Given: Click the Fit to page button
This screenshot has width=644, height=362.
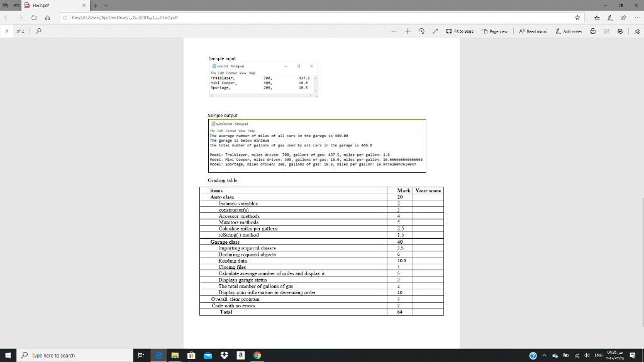Looking at the screenshot, I should [460, 31].
